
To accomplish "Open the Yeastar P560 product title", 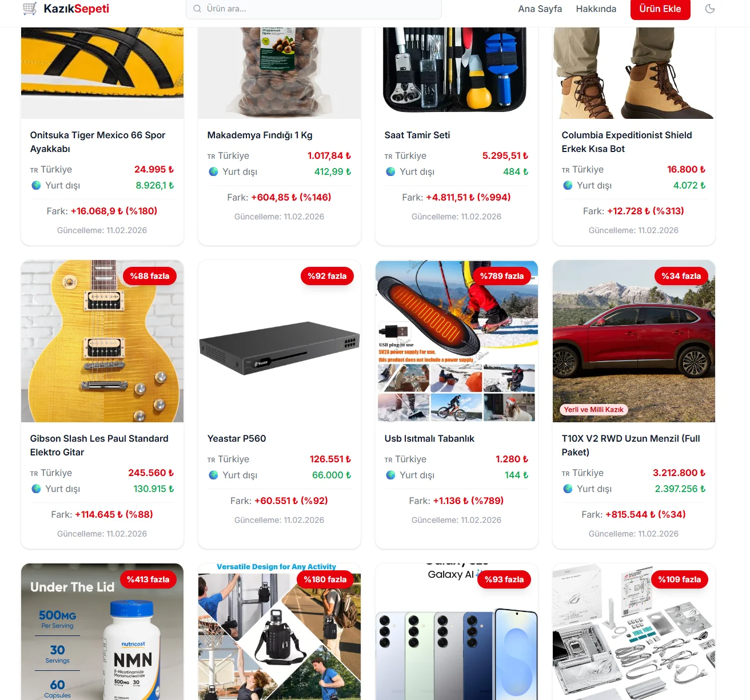I will tap(237, 438).
